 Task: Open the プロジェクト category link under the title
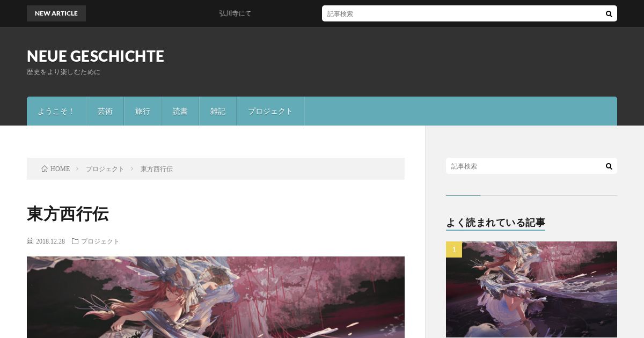point(100,241)
